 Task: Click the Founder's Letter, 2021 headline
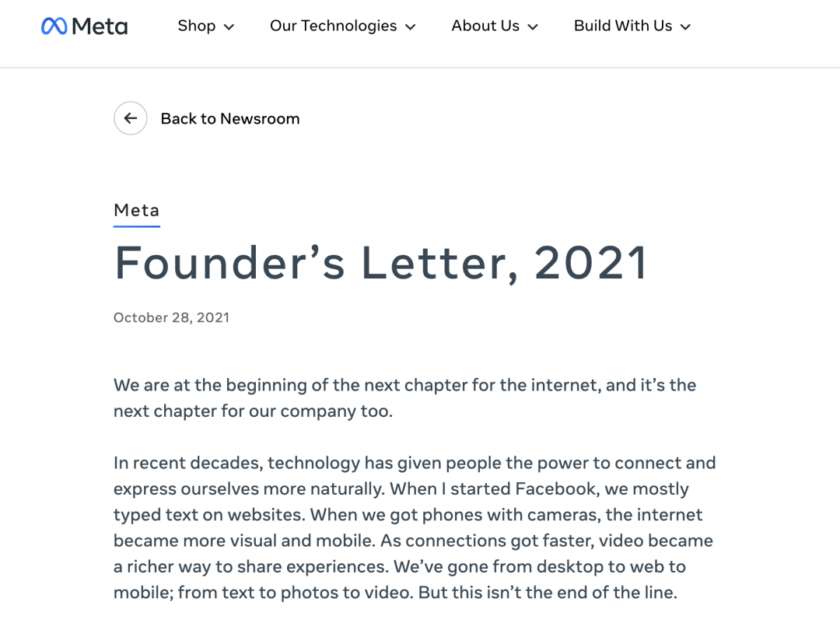click(380, 263)
